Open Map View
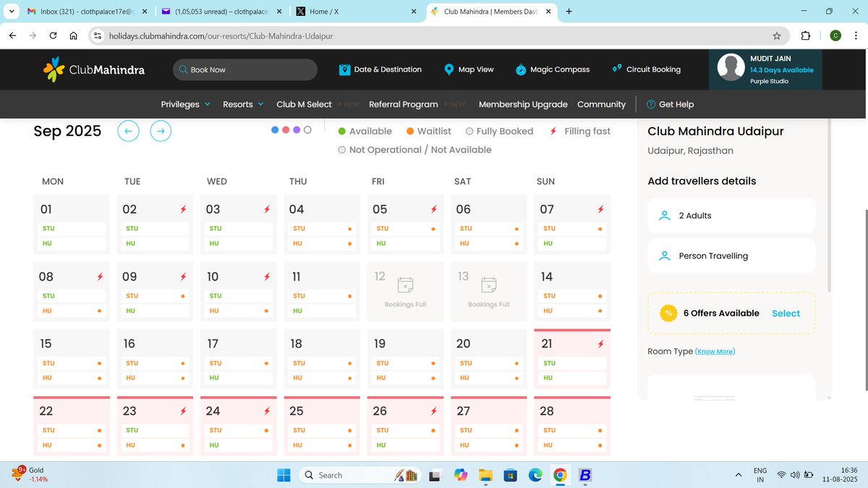 [469, 69]
